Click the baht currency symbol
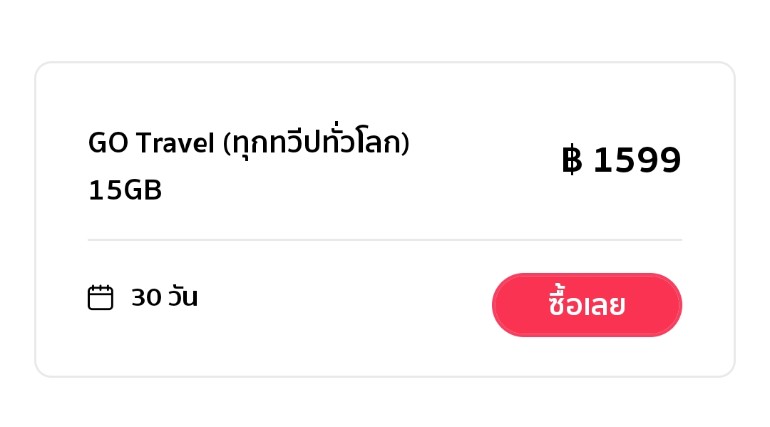770x427 pixels. pos(572,160)
